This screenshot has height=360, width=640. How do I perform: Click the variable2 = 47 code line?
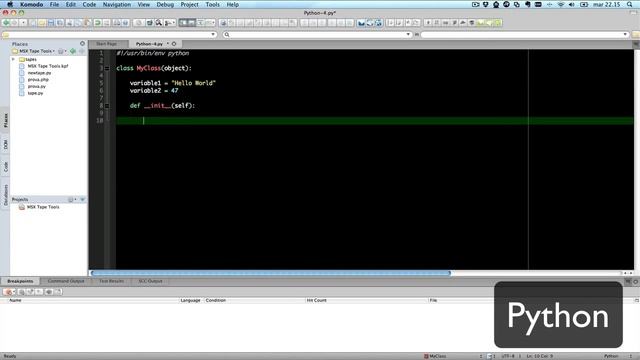pos(154,91)
